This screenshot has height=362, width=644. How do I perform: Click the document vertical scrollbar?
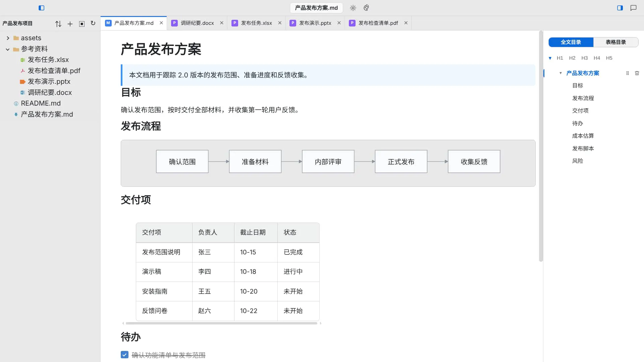pos(541,146)
